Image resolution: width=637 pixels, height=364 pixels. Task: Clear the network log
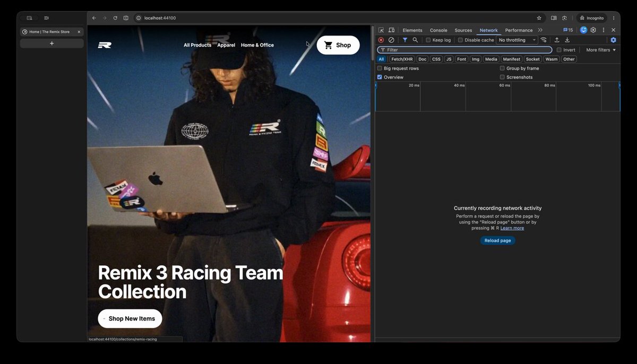(391, 40)
